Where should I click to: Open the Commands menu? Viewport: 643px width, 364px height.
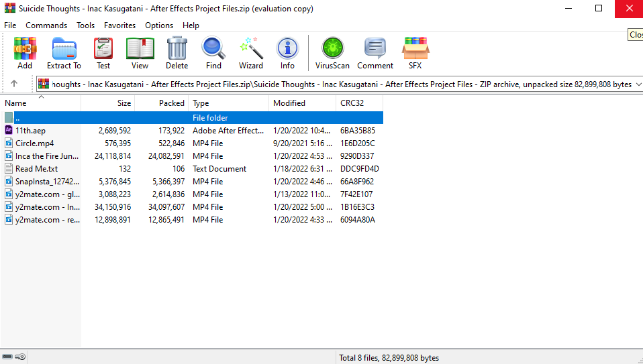(46, 25)
